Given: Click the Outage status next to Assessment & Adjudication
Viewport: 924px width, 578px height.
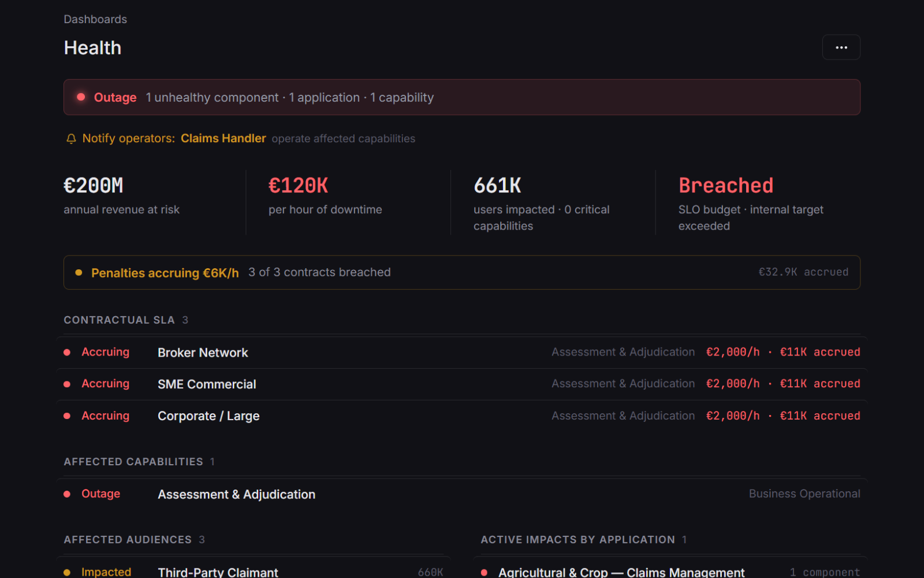Looking at the screenshot, I should click(x=100, y=494).
